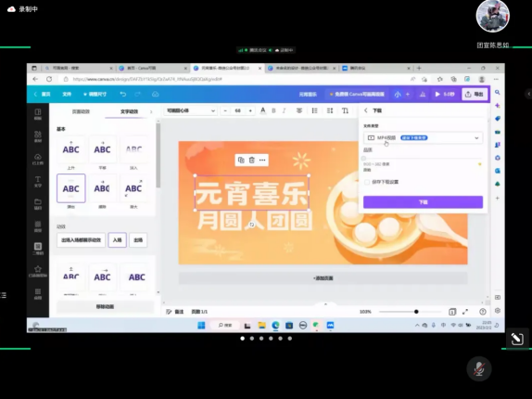The image size is (532, 399).
Task: Select the highlighted Pop ABC animation
Action: (71, 188)
